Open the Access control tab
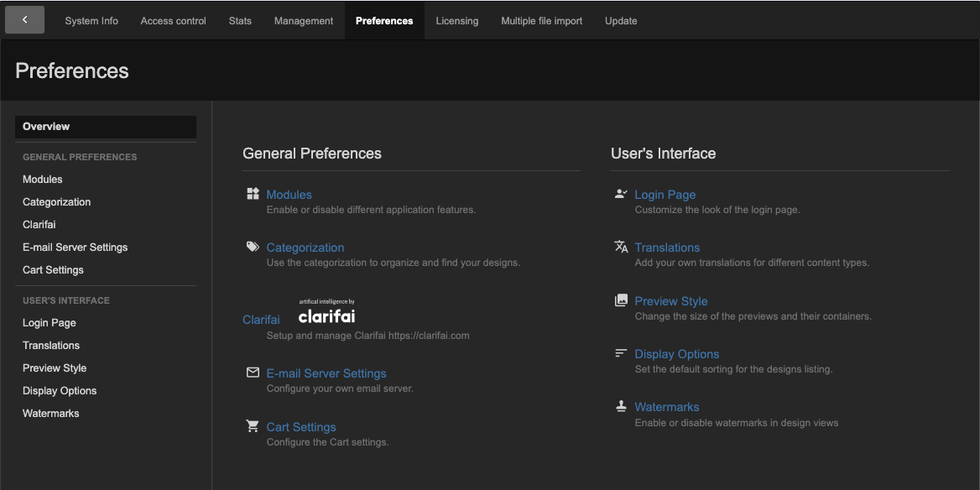980x490 pixels. (173, 21)
